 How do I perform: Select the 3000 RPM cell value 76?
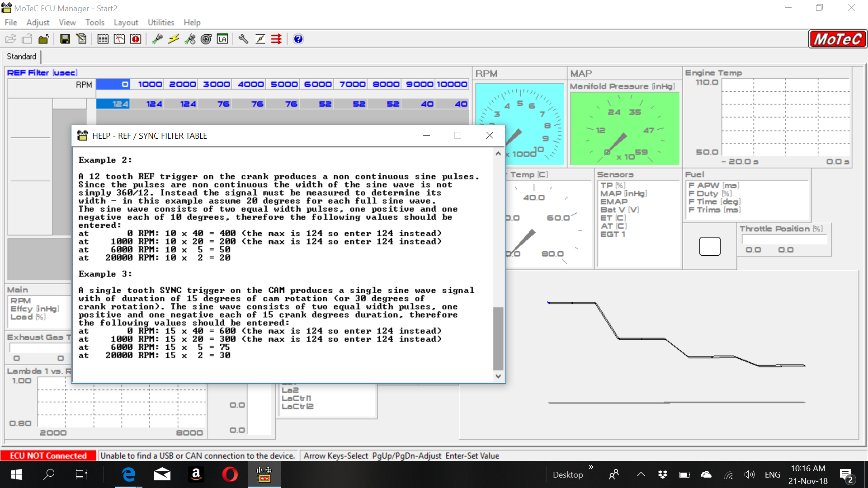[x=215, y=104]
